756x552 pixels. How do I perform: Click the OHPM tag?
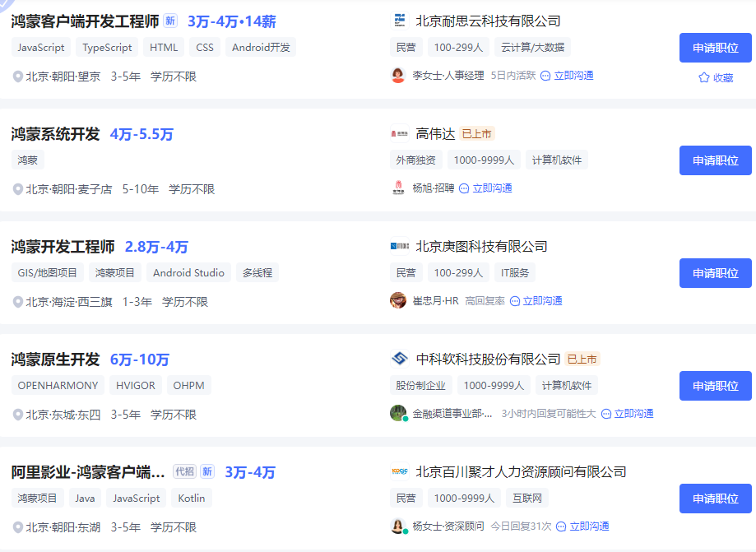(189, 386)
